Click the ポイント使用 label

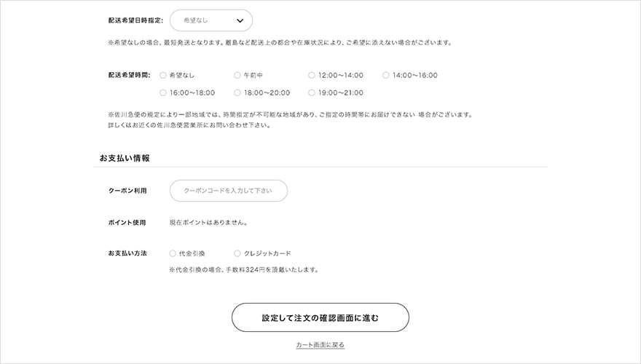[127, 223]
